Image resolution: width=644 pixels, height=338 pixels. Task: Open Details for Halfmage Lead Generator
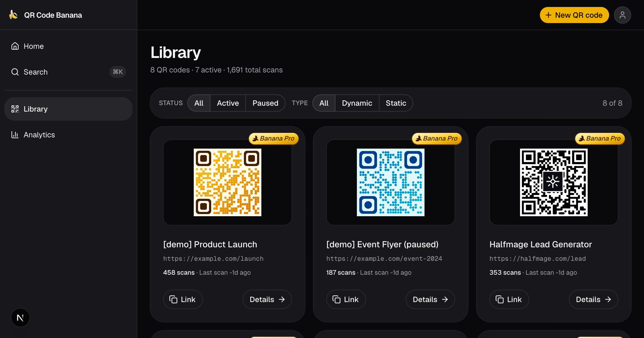point(593,299)
